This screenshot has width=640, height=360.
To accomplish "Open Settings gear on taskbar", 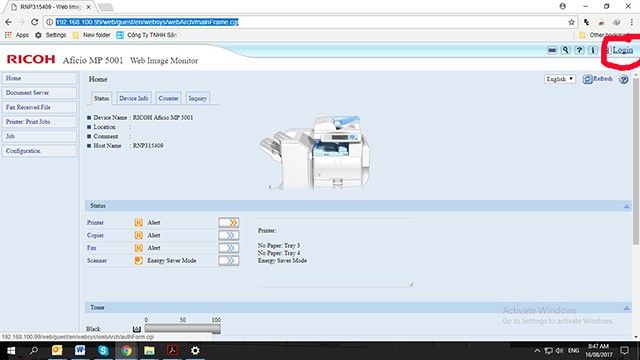I will tap(195, 351).
